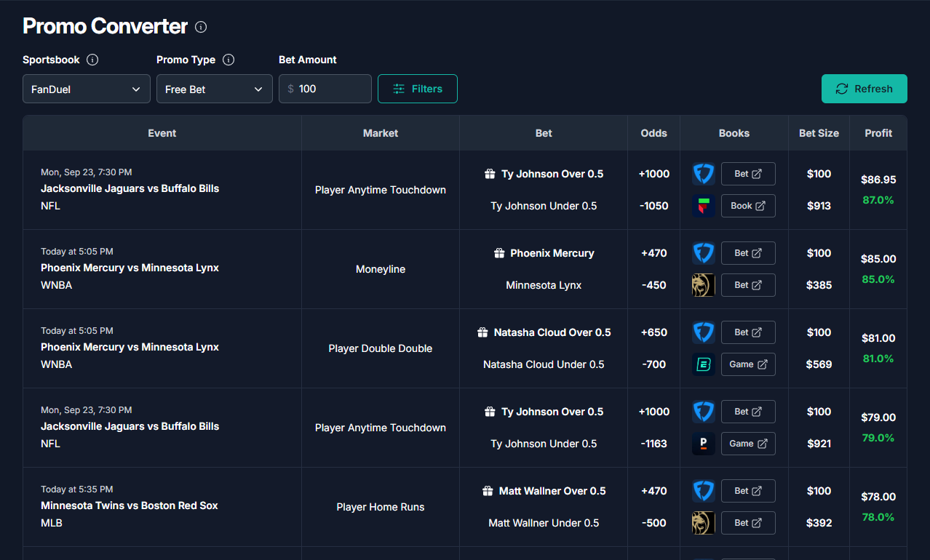Click the Bet Amount input field
This screenshot has width=930, height=560.
point(325,89)
